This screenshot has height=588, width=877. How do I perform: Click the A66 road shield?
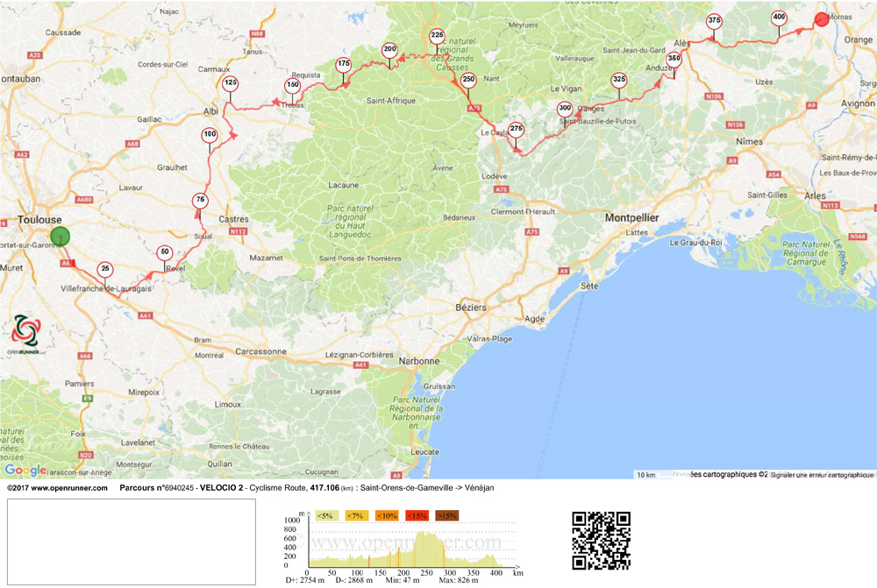(85, 356)
